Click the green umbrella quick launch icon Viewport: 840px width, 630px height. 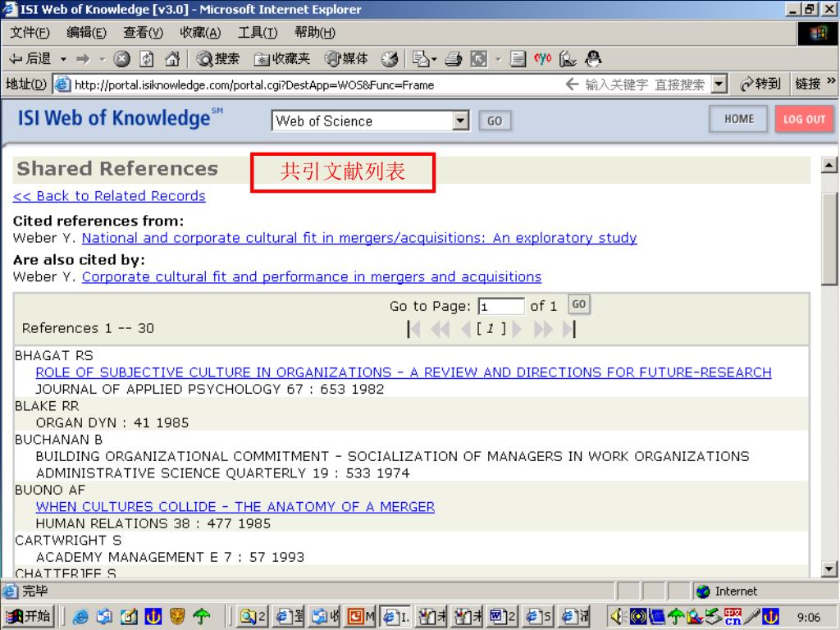coord(202,617)
